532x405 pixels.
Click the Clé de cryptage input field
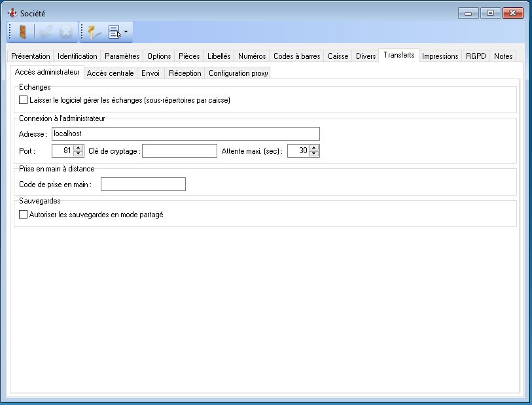(x=179, y=151)
